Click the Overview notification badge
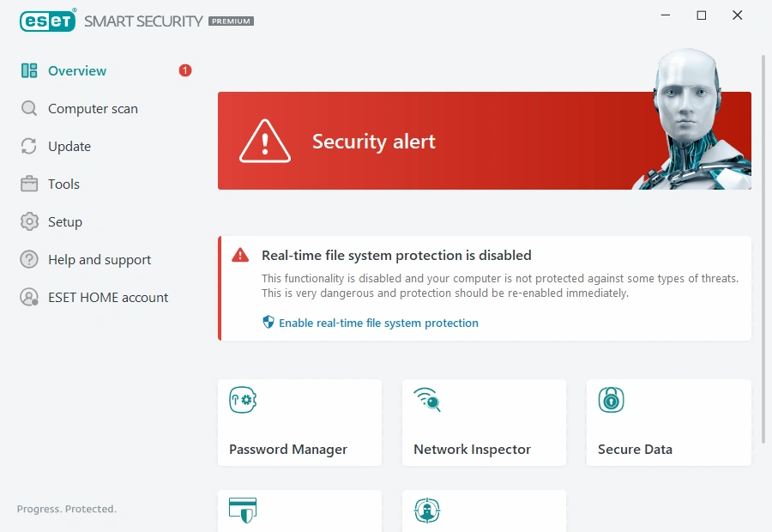The height and width of the screenshot is (532, 772). click(184, 70)
